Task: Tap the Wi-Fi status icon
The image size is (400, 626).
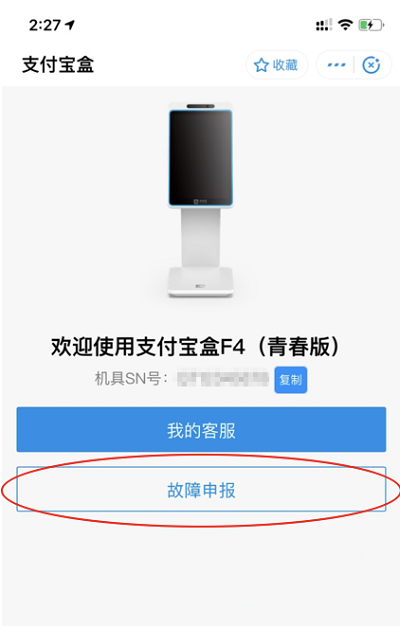Action: (345, 25)
